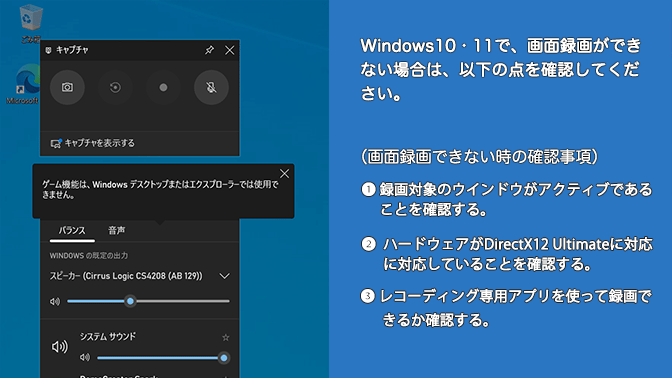672x378 pixels.
Task: Click the record last 30 seconds icon
Action: pyautogui.click(x=115, y=87)
